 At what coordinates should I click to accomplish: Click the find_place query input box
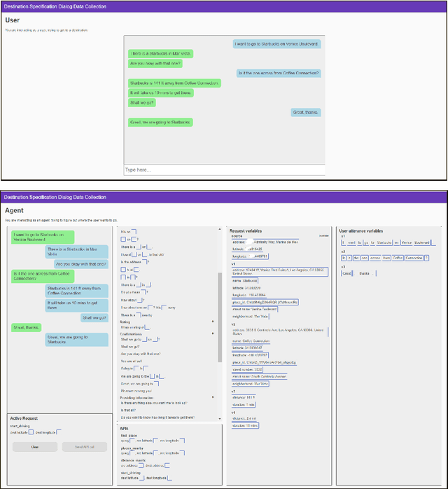[x=132, y=440]
